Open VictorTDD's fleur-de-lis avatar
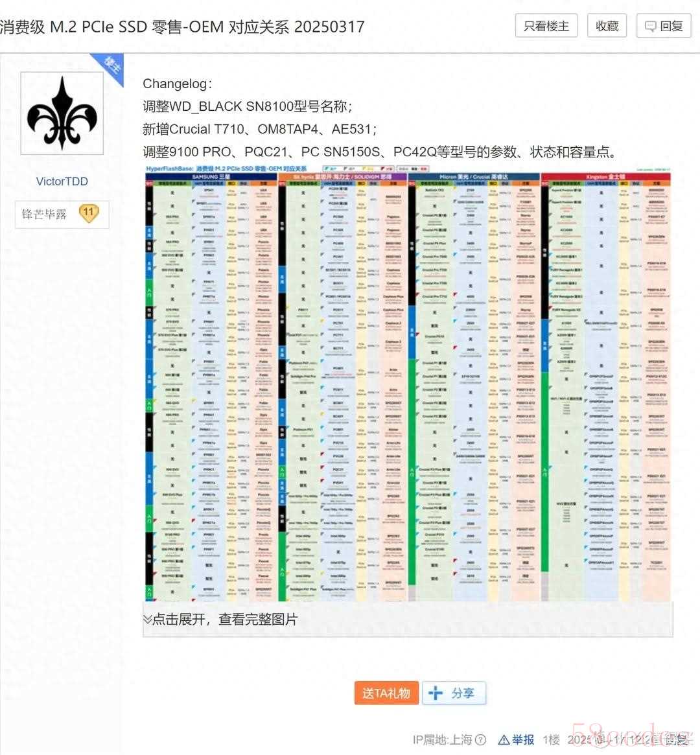Image resolution: width=700 pixels, height=755 pixels. [62, 113]
